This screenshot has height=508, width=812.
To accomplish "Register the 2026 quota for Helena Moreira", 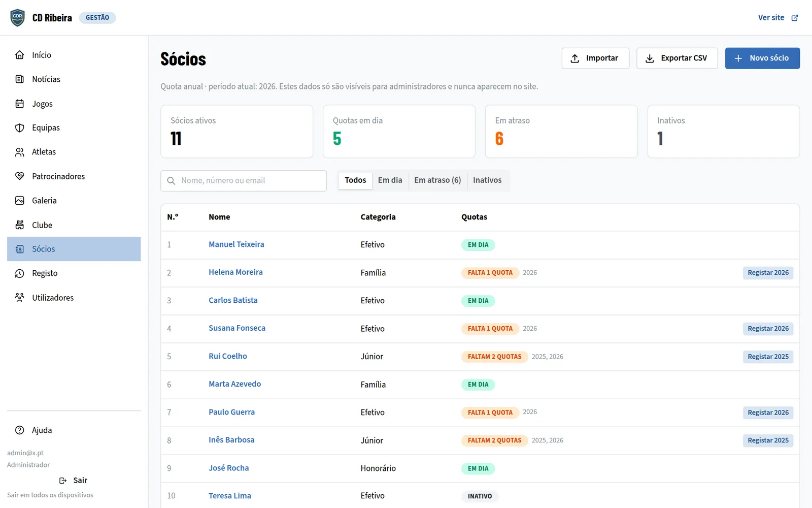I will [x=768, y=273].
